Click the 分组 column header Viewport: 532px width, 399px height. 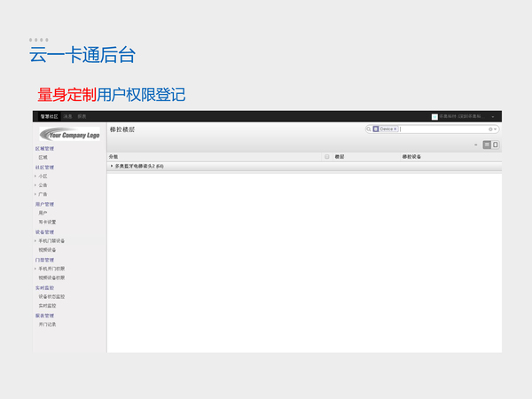click(113, 157)
